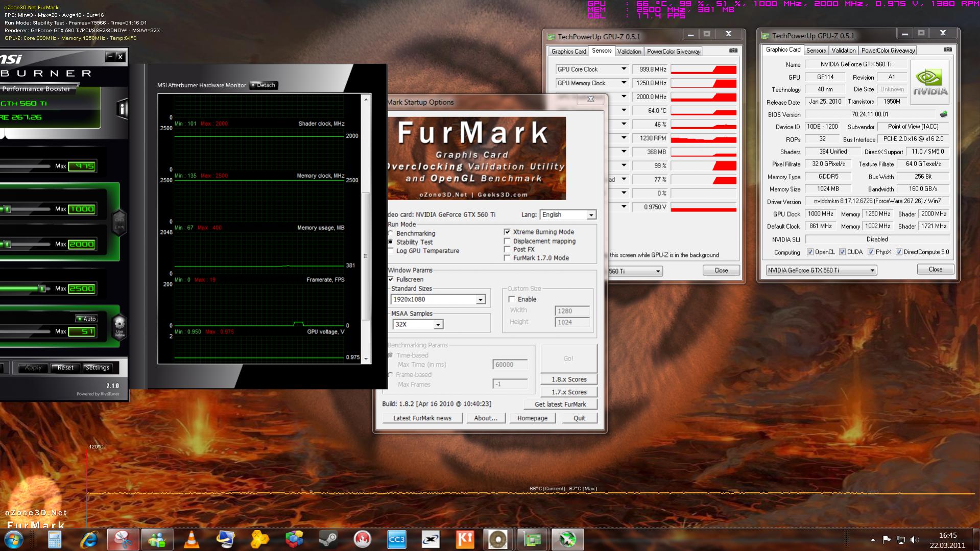
Task: Toggle the PhysX checkbox in GPU-Z
Action: click(871, 252)
